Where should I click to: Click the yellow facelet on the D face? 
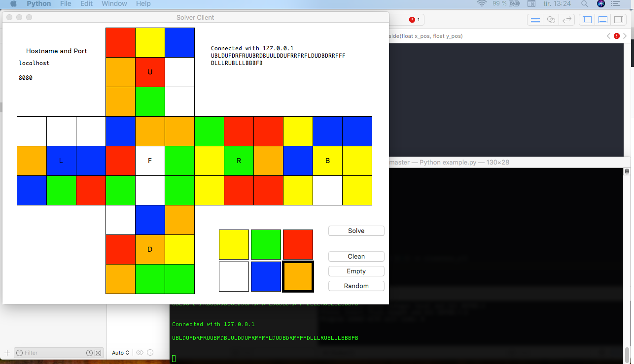179,249
